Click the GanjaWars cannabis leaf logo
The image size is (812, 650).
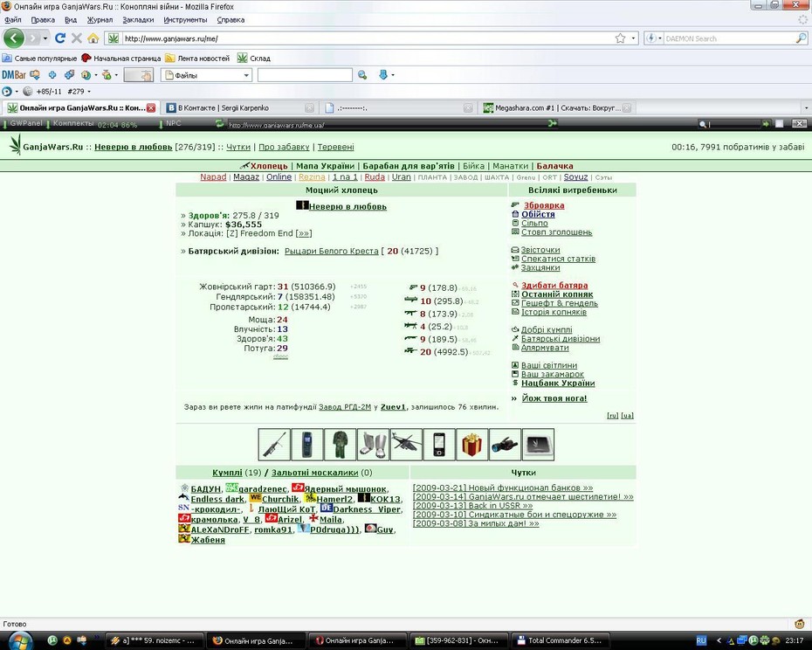(x=16, y=145)
